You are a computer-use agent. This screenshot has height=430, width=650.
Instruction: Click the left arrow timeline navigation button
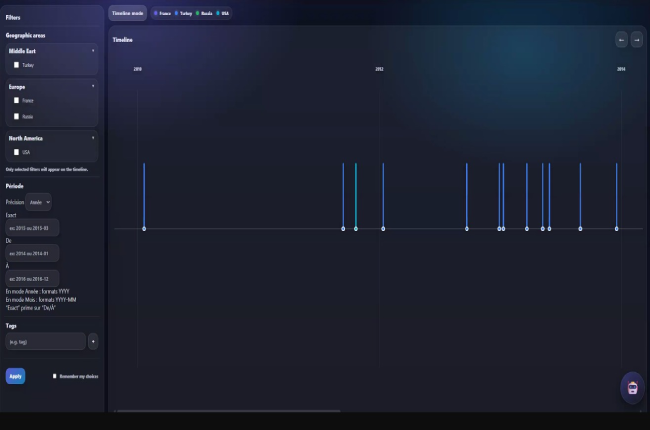[x=621, y=40]
